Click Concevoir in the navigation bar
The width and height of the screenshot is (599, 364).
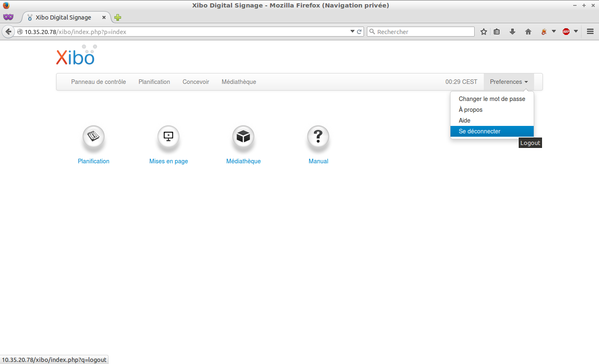tap(196, 82)
